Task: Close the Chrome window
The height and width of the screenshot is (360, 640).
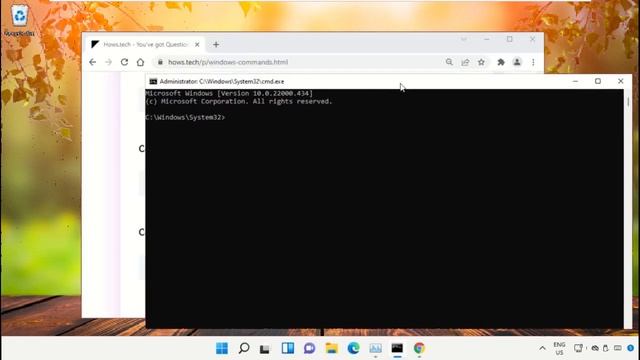Action: click(533, 39)
